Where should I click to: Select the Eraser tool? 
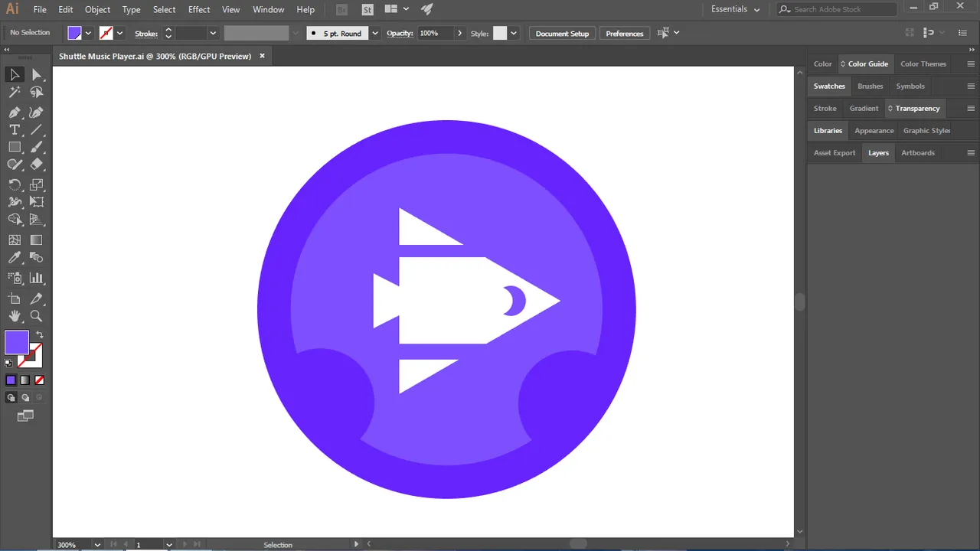point(36,165)
